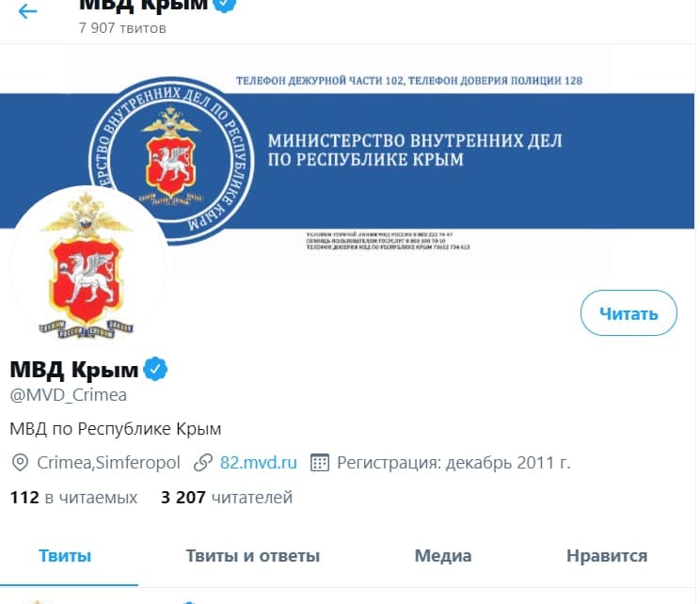The image size is (700, 604).
Task: Open the blue header banner image
Action: [347, 161]
